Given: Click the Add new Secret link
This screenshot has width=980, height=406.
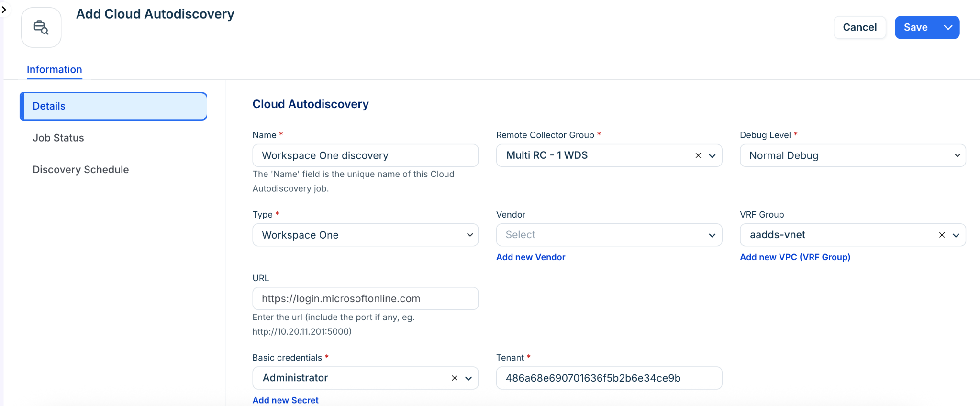Looking at the screenshot, I should (286, 400).
